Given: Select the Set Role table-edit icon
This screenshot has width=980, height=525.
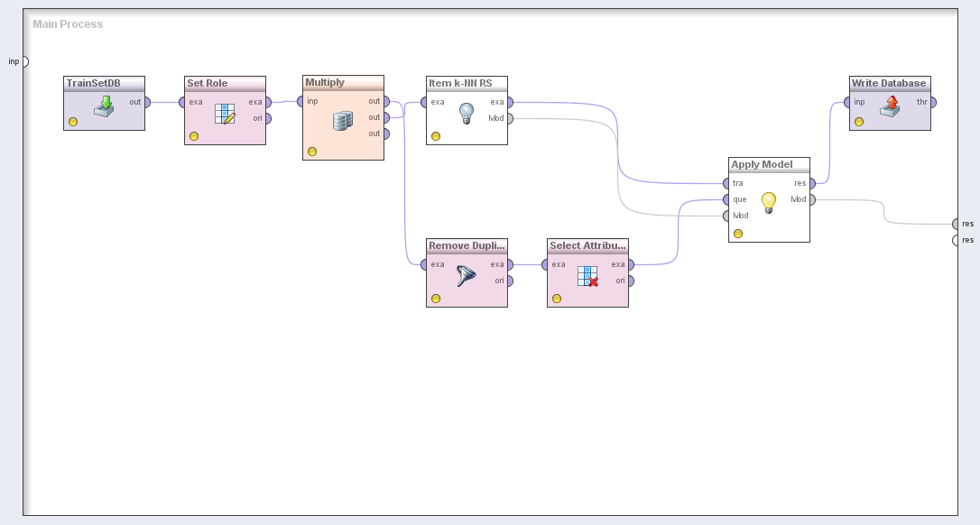Looking at the screenshot, I should coord(225,114).
